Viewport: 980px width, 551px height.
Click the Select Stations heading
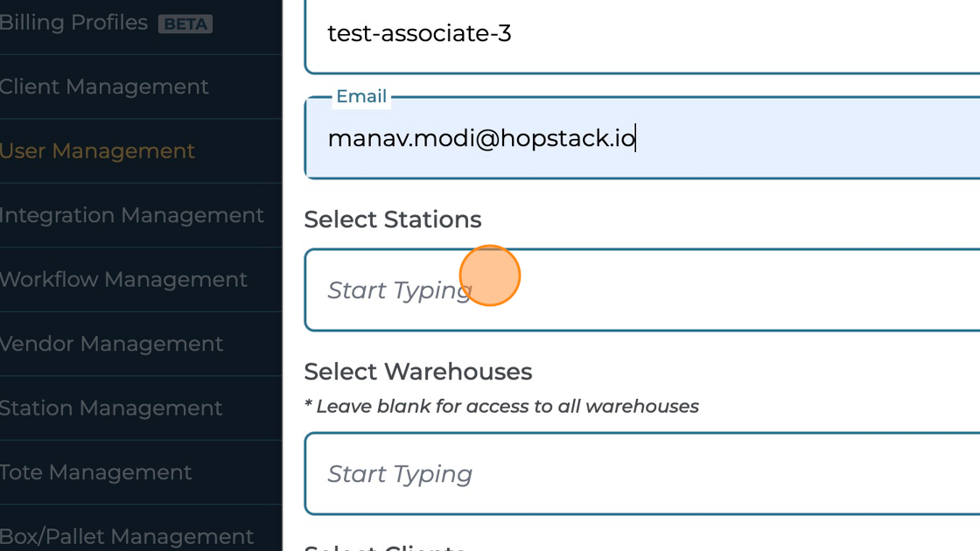coord(393,220)
